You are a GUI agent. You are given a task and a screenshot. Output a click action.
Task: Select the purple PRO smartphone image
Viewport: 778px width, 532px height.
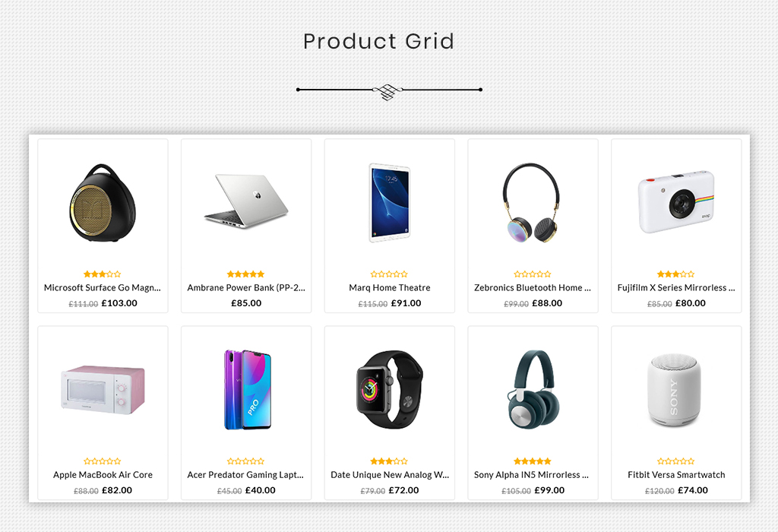(247, 390)
